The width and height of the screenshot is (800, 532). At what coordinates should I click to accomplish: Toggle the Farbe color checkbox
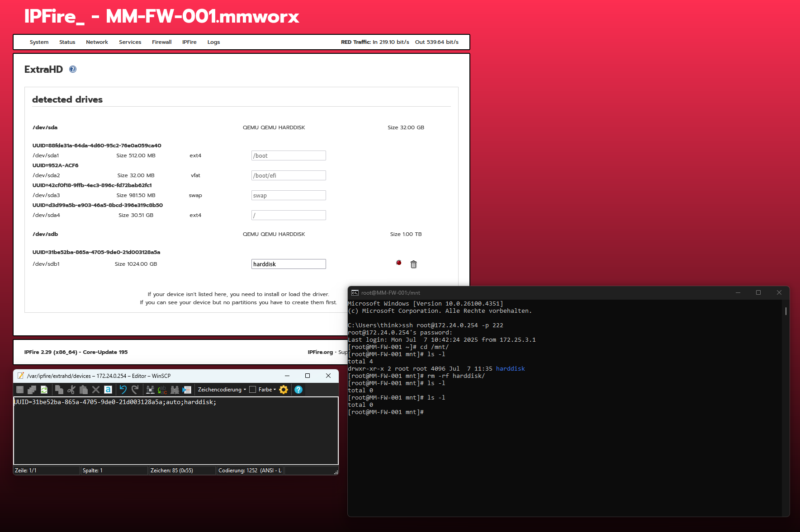pos(253,390)
